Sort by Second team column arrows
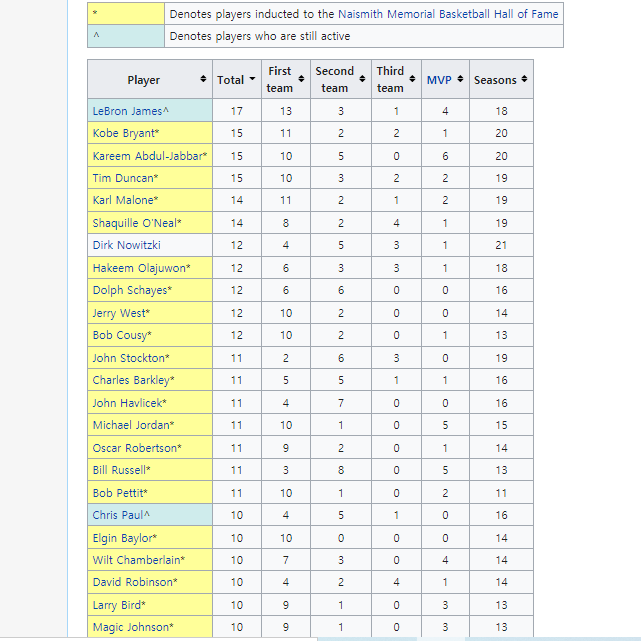Viewport: 641px width, 641px height. pyautogui.click(x=362, y=79)
